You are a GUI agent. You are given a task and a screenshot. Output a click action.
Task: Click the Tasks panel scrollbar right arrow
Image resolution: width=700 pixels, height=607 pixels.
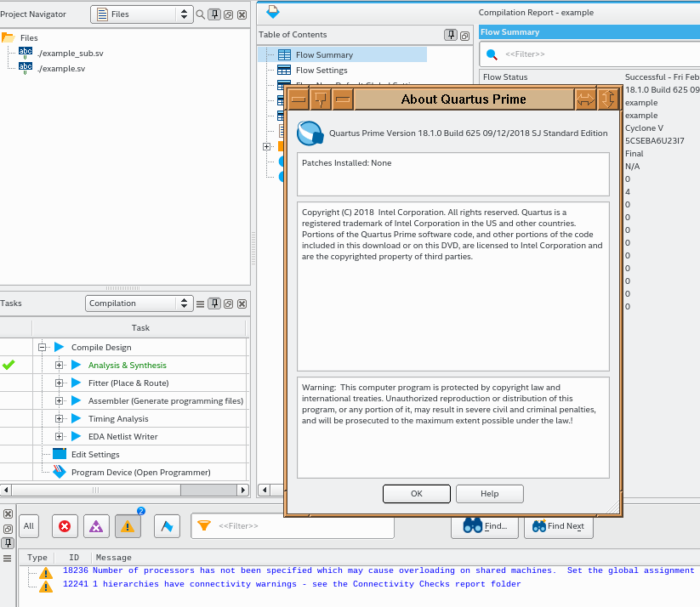pos(242,490)
